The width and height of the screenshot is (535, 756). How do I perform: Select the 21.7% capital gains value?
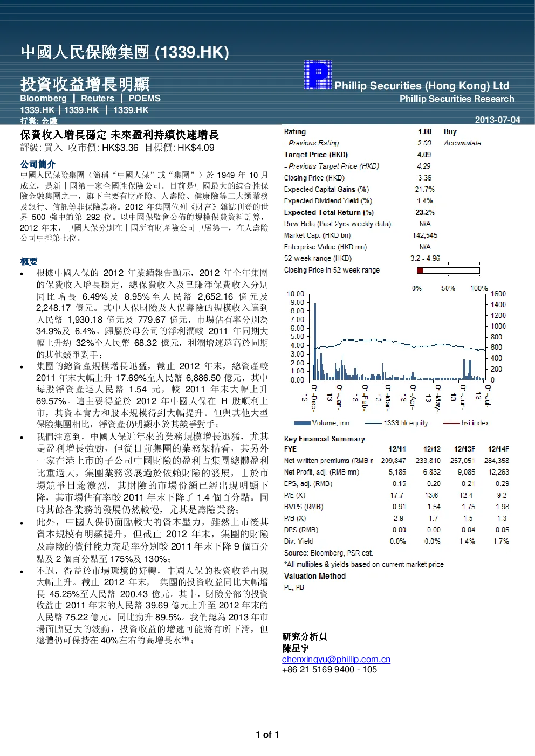[424, 189]
